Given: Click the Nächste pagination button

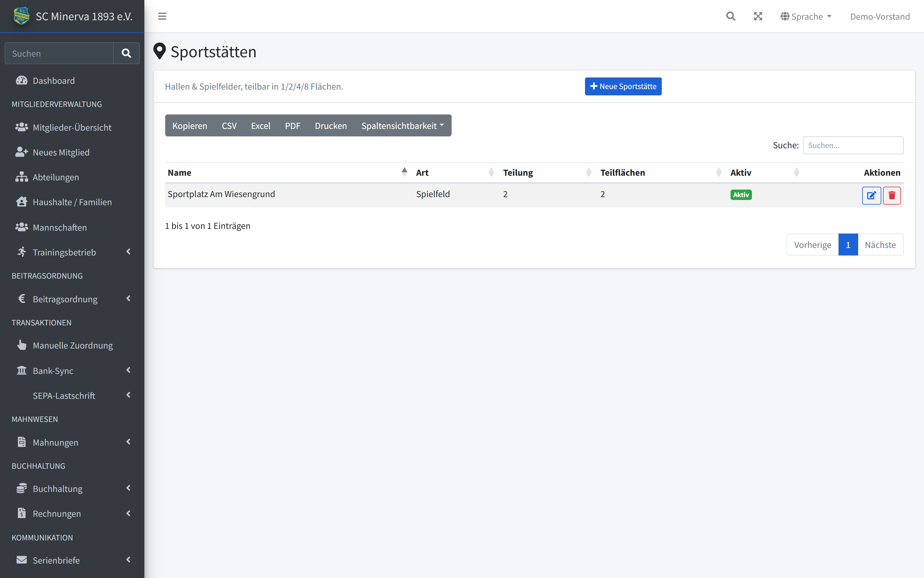Looking at the screenshot, I should [880, 245].
